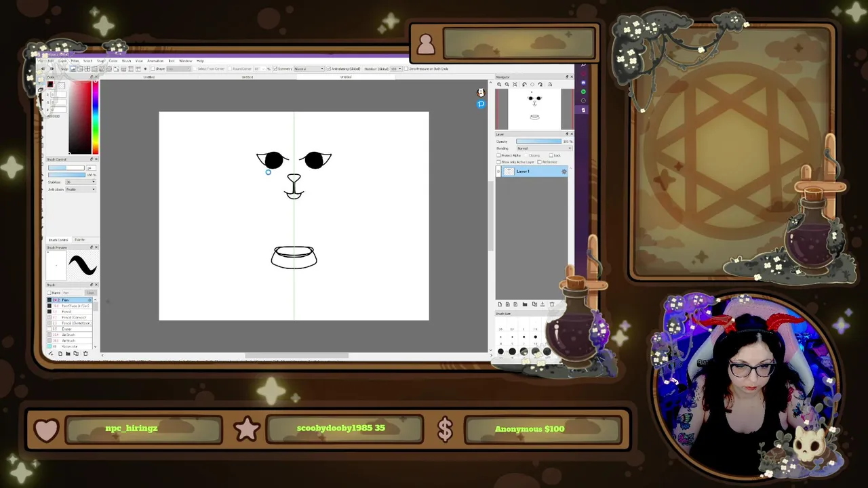Click Navigator preview thumbnail

pyautogui.click(x=534, y=109)
